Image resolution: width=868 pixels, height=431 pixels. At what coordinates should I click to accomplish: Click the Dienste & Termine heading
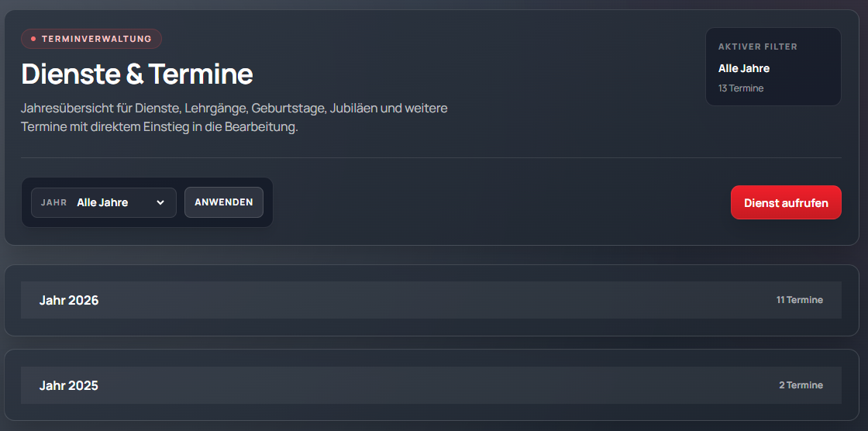pos(137,74)
